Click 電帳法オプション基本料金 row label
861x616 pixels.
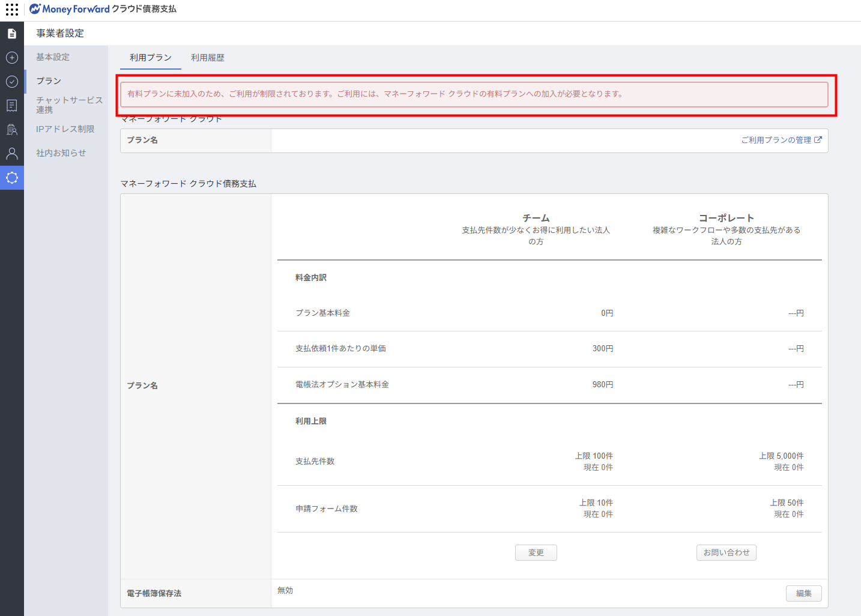[x=342, y=384]
